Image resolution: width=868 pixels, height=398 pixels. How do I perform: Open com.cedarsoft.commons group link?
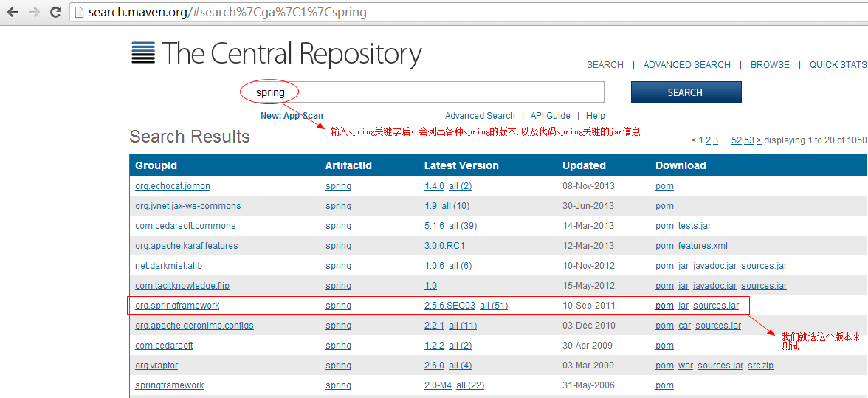[x=185, y=226]
